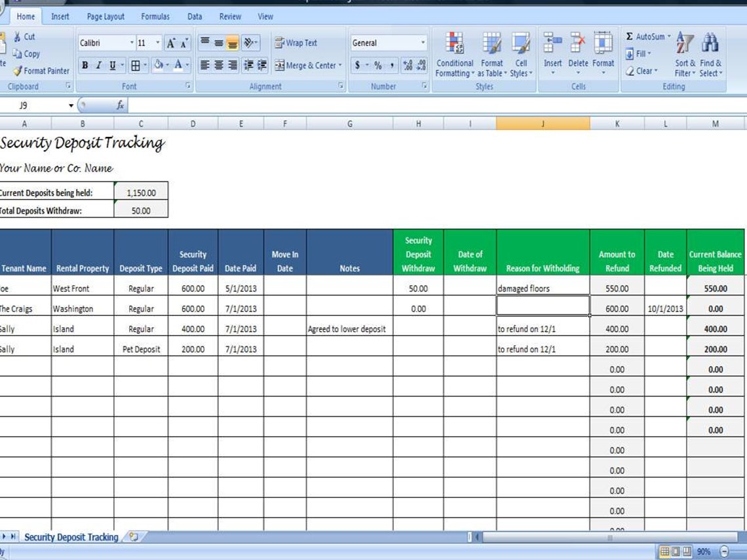Apply Percent Style format
The image size is (747, 560).
click(378, 65)
